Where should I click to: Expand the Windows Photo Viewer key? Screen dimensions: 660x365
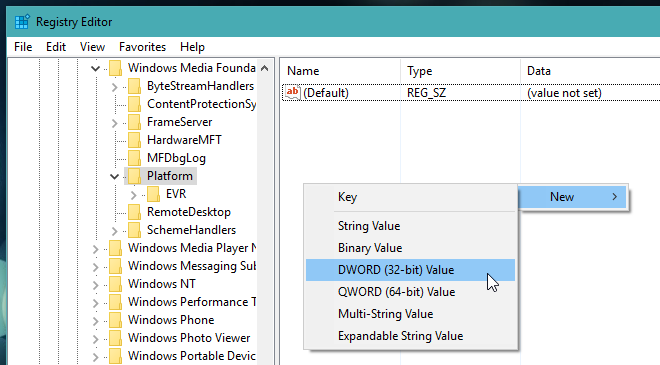[x=96, y=339]
